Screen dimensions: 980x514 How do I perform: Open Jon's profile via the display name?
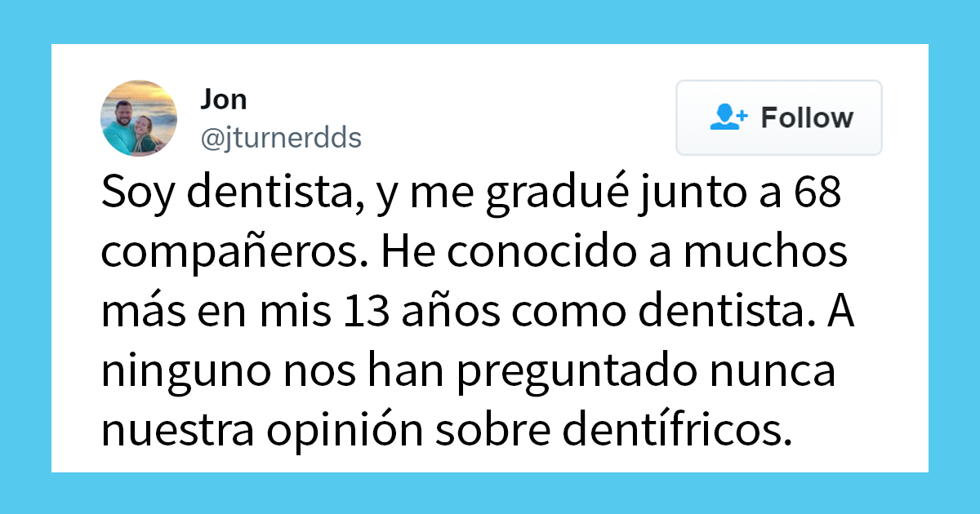225,99
